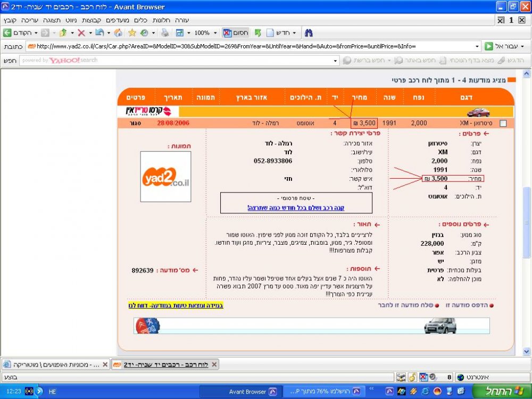Open Favorites star icon
Screen dimensions: 532x399
(x=132, y=33)
